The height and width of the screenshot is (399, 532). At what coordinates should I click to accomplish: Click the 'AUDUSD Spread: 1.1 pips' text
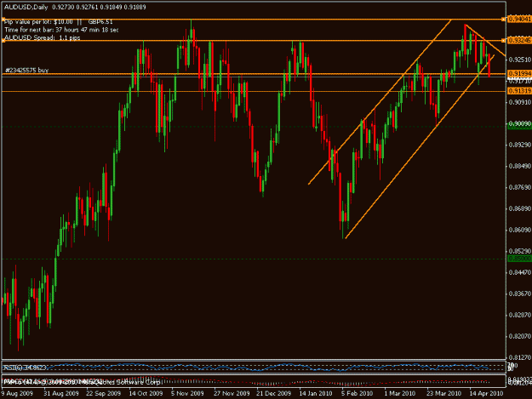(43, 37)
